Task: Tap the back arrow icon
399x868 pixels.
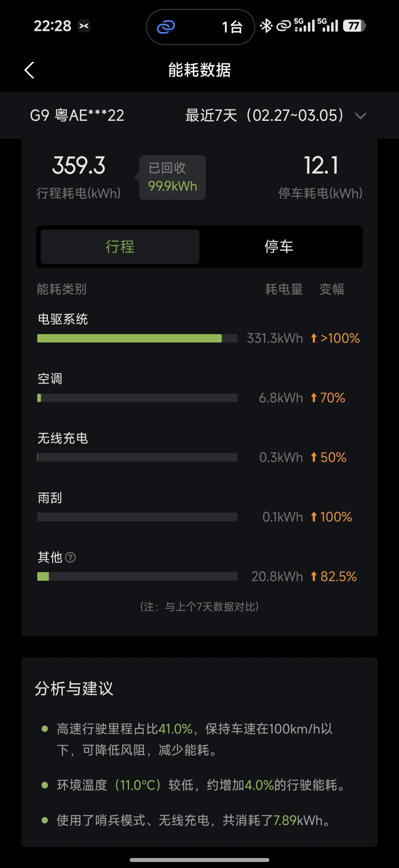Action: point(29,70)
